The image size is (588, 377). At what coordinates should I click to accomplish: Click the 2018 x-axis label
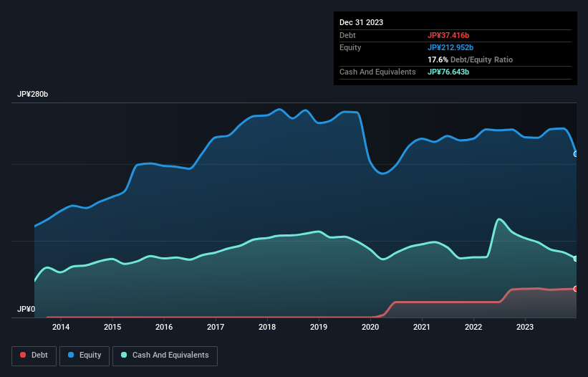(267, 327)
